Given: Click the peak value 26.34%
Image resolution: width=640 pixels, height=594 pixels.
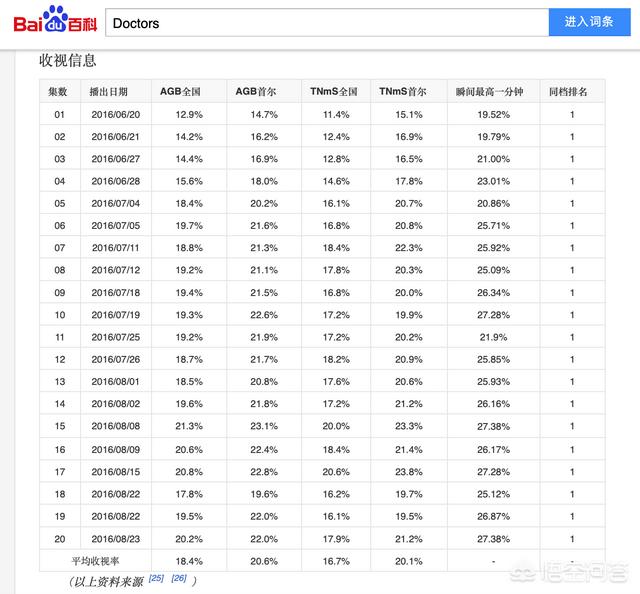Looking at the screenshot, I should (493, 293).
